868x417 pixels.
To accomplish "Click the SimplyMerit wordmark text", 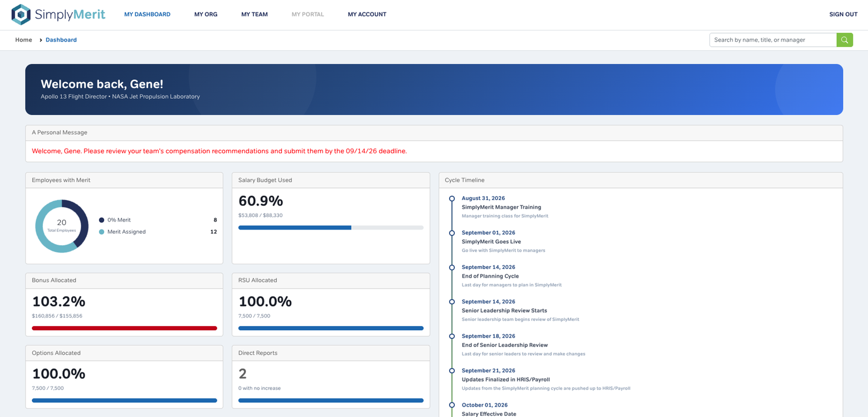I will point(70,14).
